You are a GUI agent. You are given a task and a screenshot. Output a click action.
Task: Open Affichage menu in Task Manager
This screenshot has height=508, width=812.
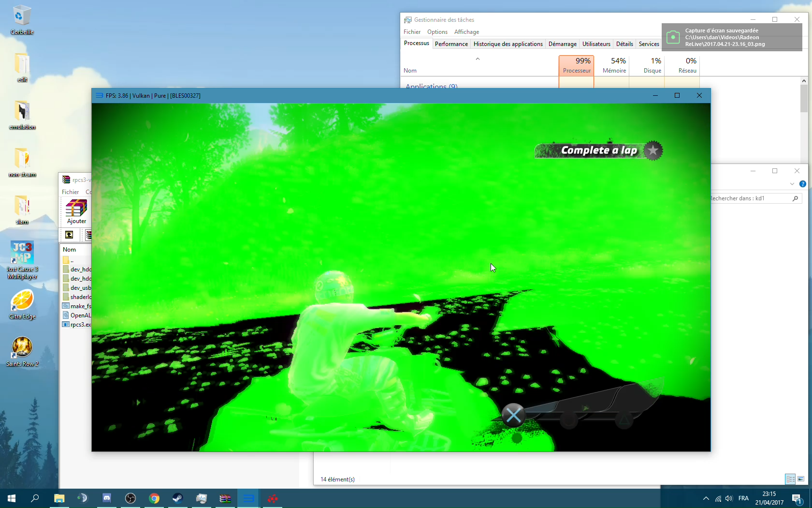pos(466,32)
